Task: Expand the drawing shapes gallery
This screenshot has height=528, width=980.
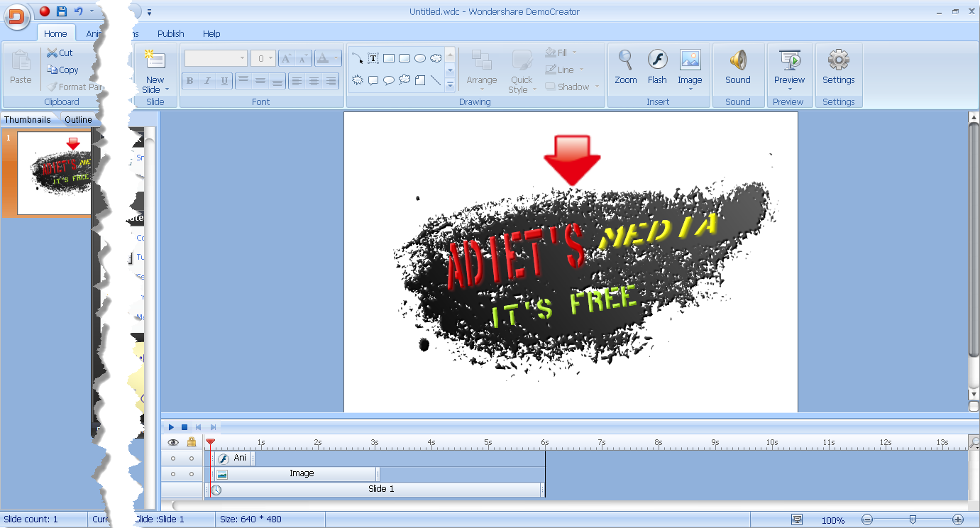Action: pyautogui.click(x=450, y=84)
